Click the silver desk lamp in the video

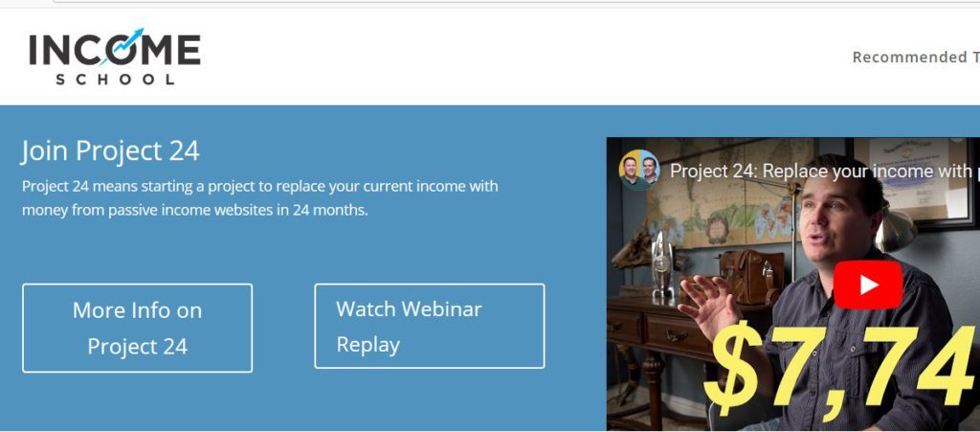point(895,226)
